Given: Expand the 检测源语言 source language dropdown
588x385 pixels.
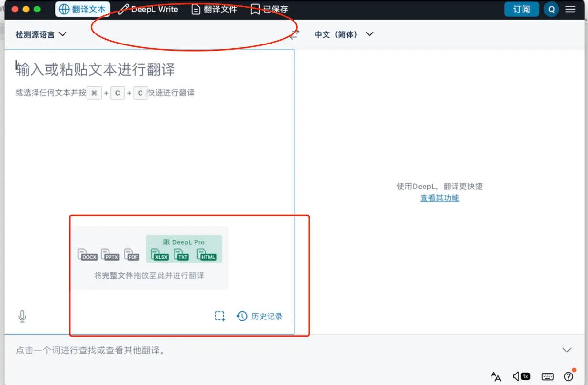Looking at the screenshot, I should (x=41, y=34).
